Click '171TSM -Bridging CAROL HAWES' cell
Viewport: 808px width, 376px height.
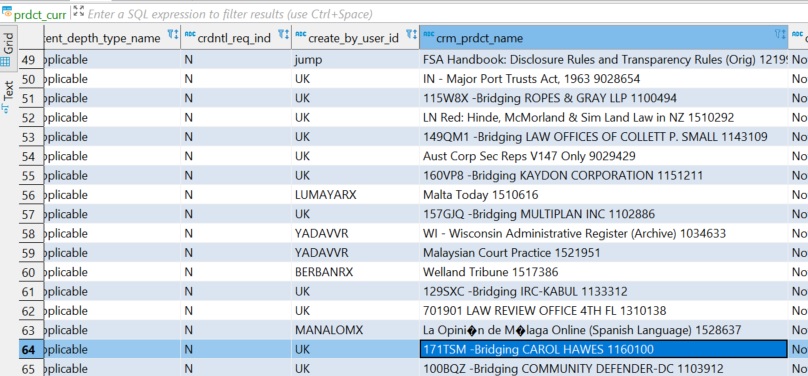[x=603, y=350]
